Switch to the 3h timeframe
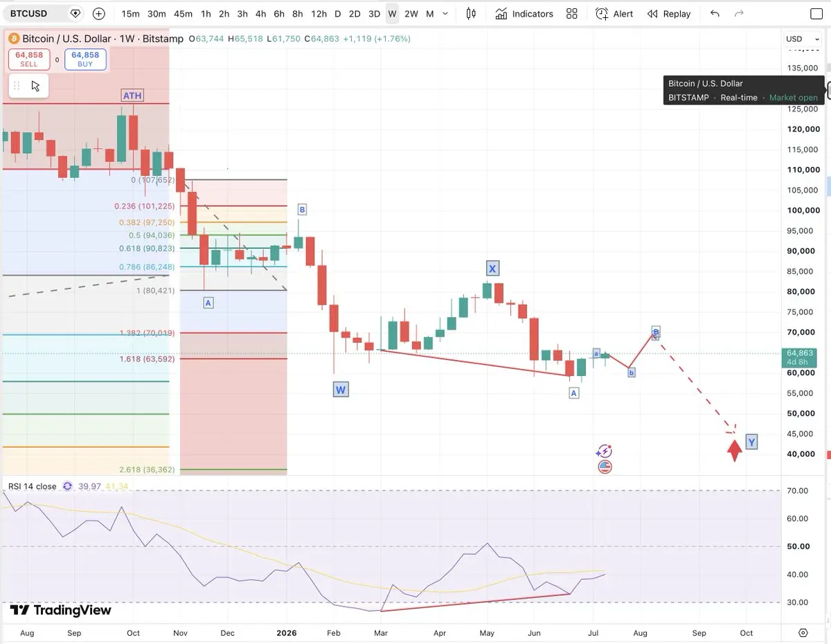Viewport: 831px width, 644px height. point(242,14)
